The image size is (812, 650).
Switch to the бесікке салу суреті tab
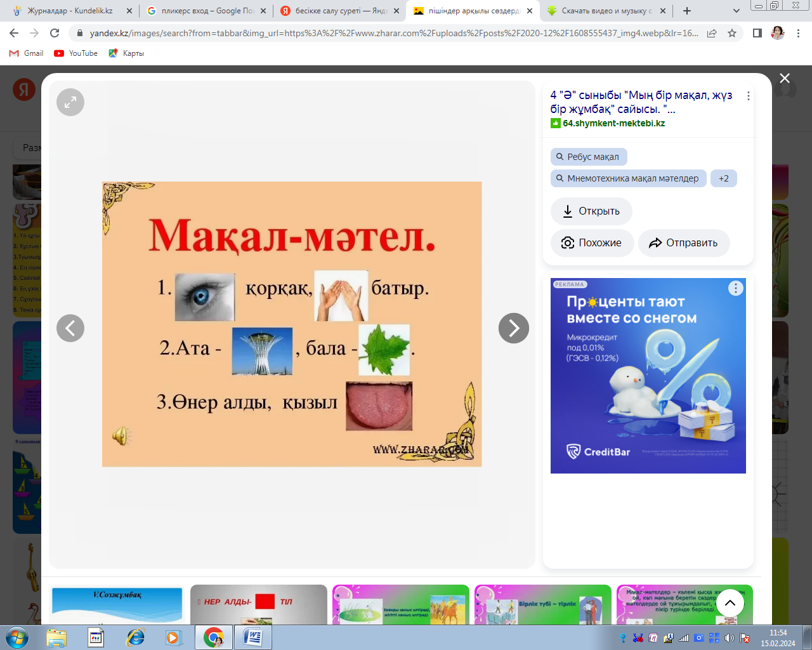point(339,11)
